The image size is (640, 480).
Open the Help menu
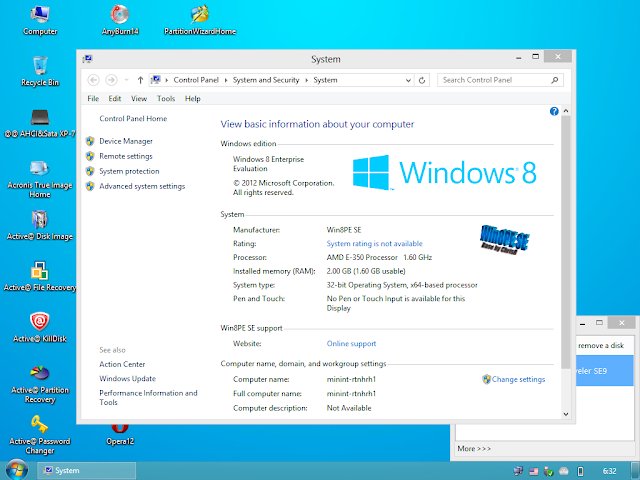(193, 98)
